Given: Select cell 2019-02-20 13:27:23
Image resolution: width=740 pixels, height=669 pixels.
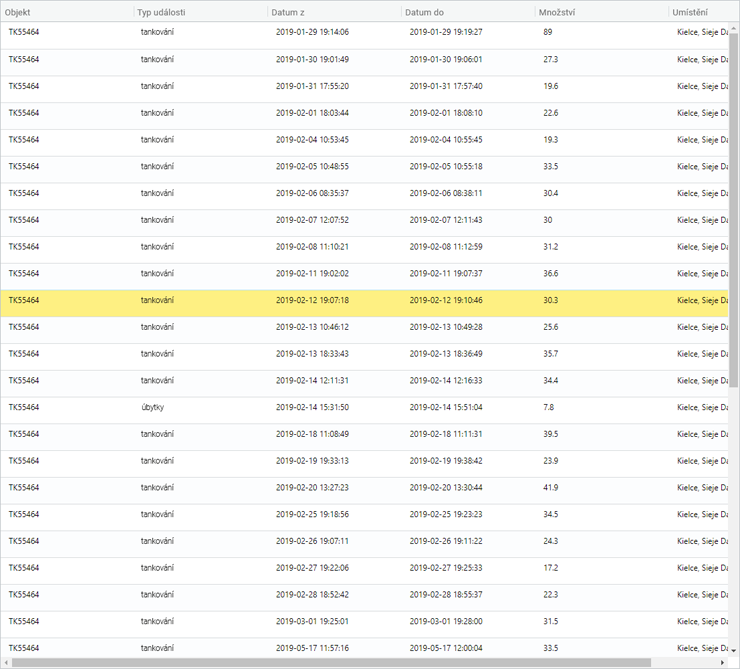Looking at the screenshot, I should click(312, 488).
